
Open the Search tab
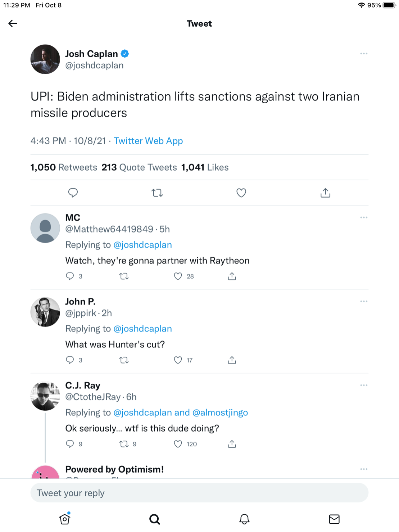[x=155, y=519]
